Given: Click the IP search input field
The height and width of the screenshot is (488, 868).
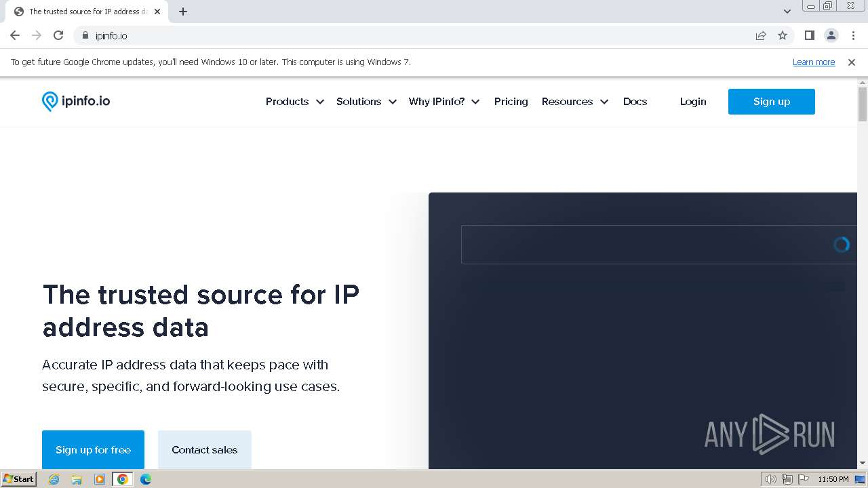Looking at the screenshot, I should (659, 245).
